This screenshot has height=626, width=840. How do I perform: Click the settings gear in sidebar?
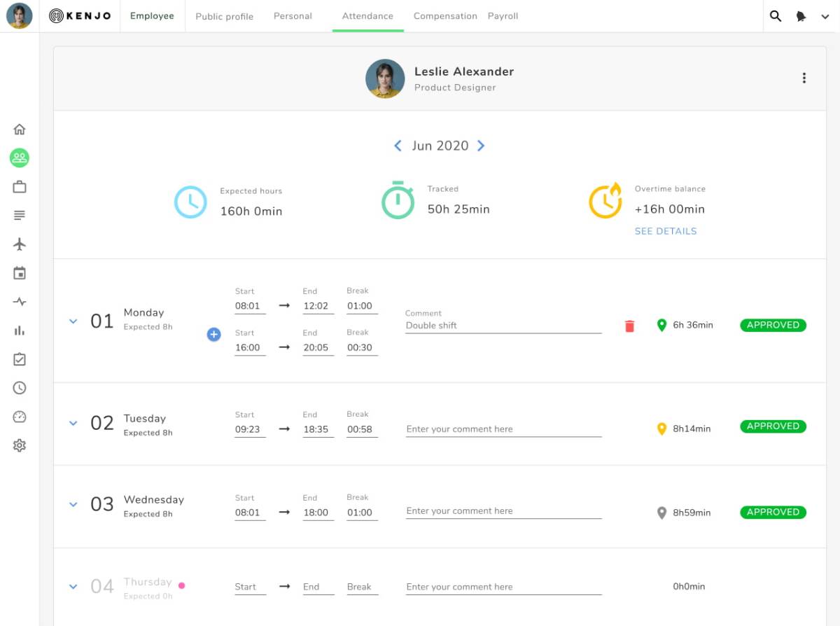[20, 445]
